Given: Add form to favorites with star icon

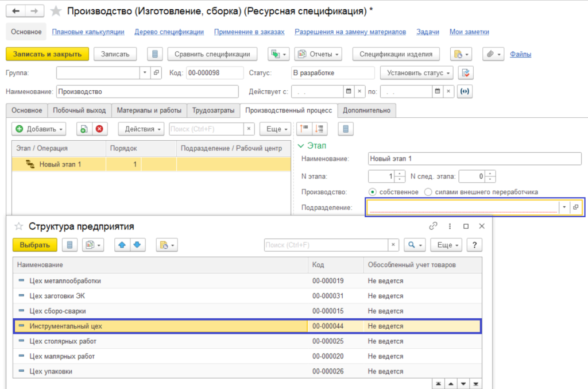Looking at the screenshot, I should coord(56,11).
